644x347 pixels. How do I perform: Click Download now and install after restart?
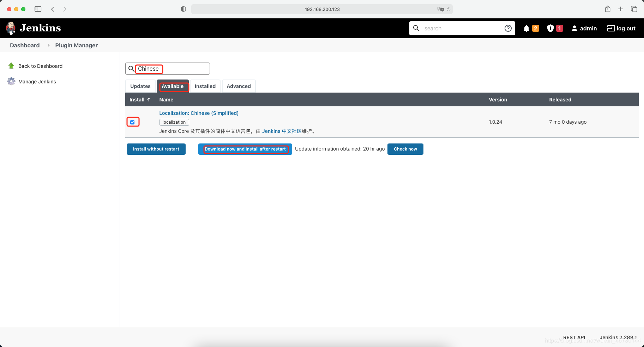245,149
